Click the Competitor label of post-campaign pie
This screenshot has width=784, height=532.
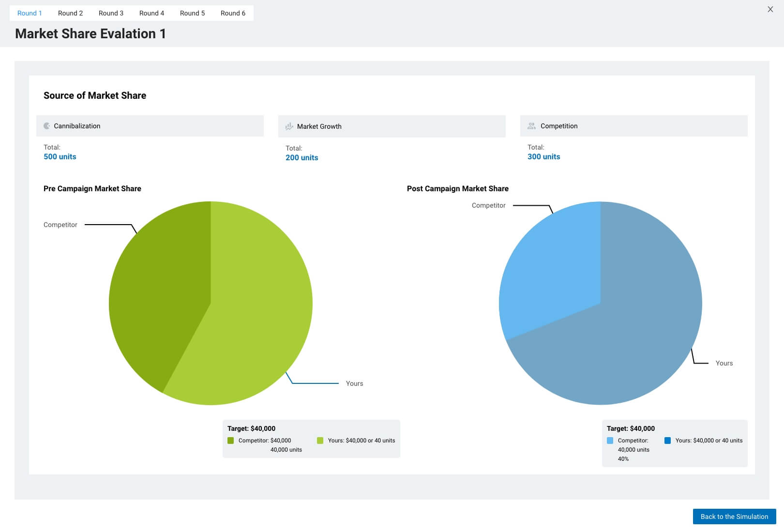click(489, 205)
